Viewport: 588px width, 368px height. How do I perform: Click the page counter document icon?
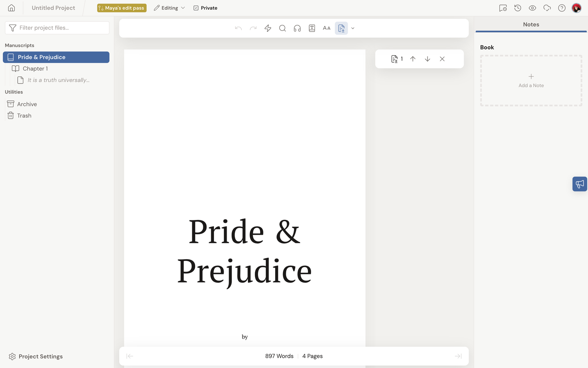tap(394, 59)
